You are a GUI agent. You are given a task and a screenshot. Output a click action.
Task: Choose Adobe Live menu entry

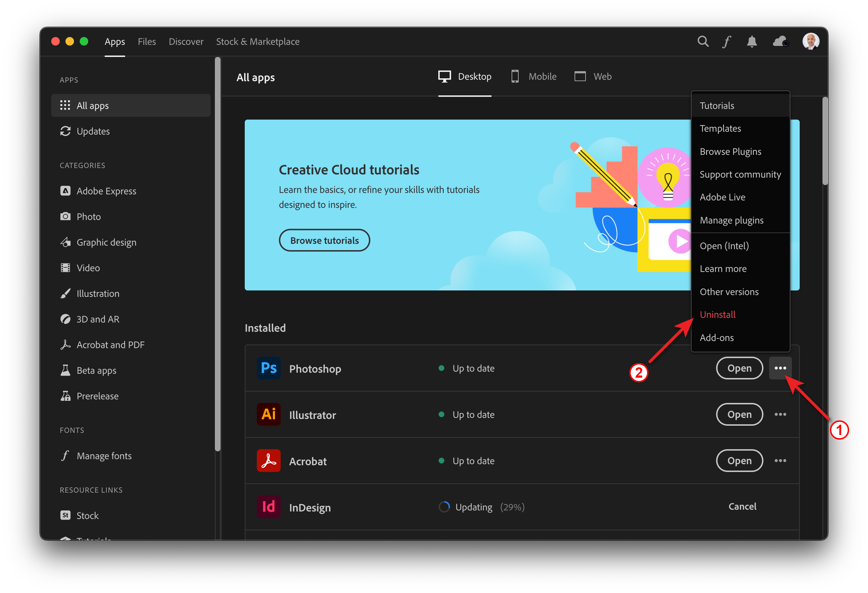(740, 197)
